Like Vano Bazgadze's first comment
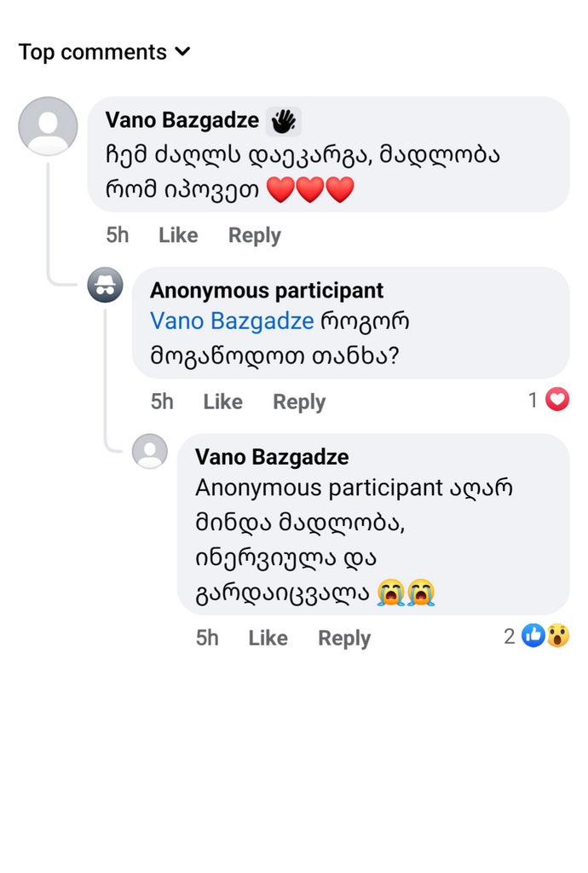 [x=178, y=235]
